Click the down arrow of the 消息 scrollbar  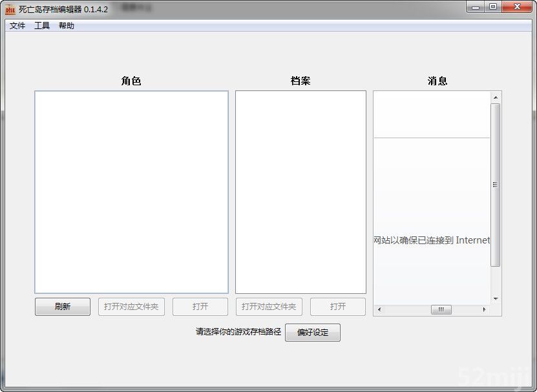[496, 298]
